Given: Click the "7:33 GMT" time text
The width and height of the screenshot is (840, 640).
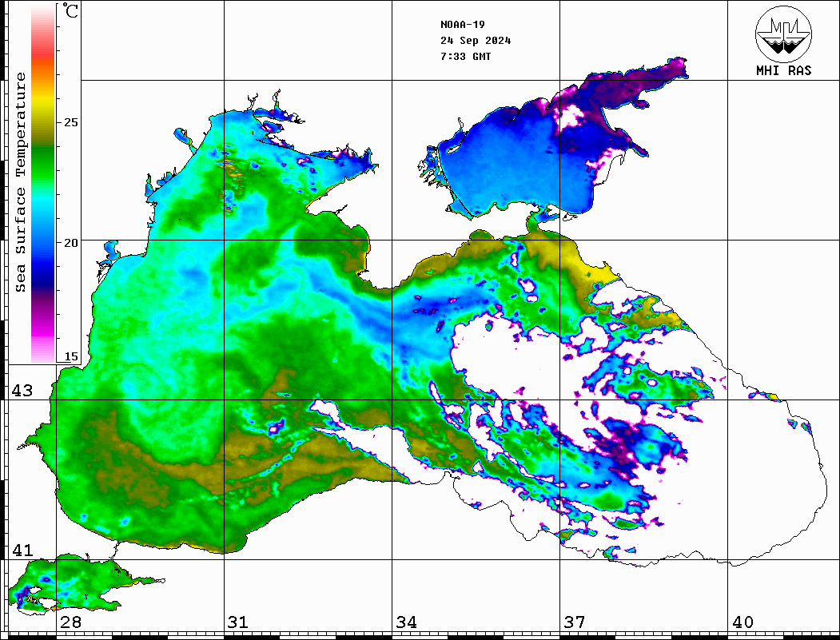Looking at the screenshot, I should 465,56.
